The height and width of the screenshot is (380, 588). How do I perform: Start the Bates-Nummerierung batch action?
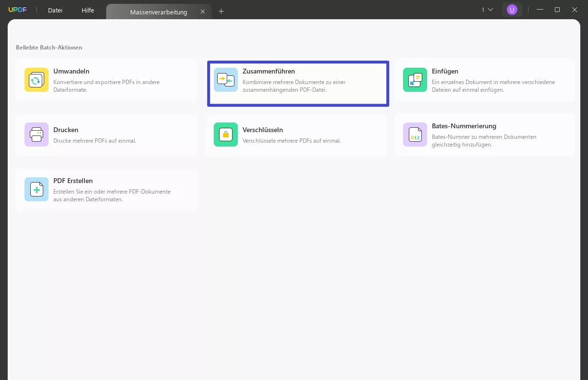click(x=484, y=135)
